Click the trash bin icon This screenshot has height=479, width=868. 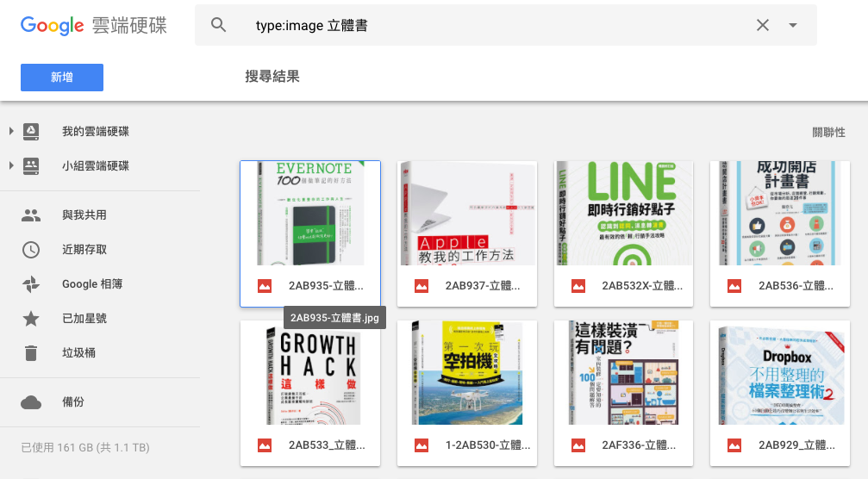[31, 352]
